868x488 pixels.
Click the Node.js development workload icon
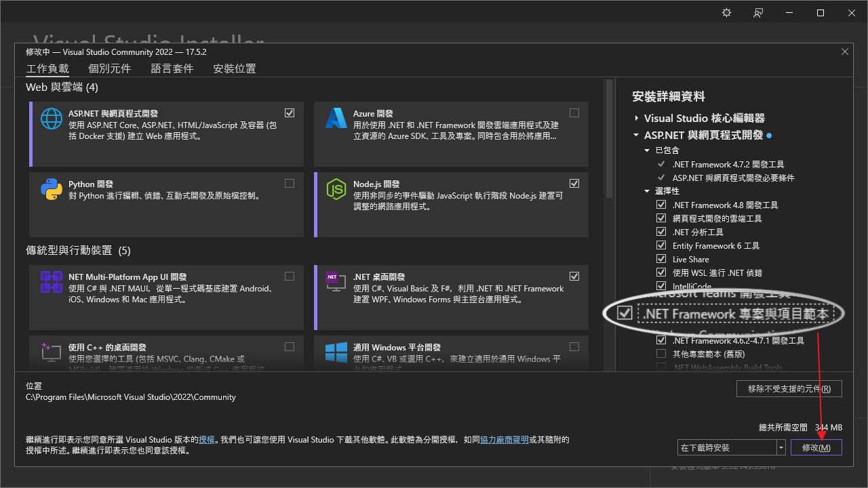pos(336,189)
